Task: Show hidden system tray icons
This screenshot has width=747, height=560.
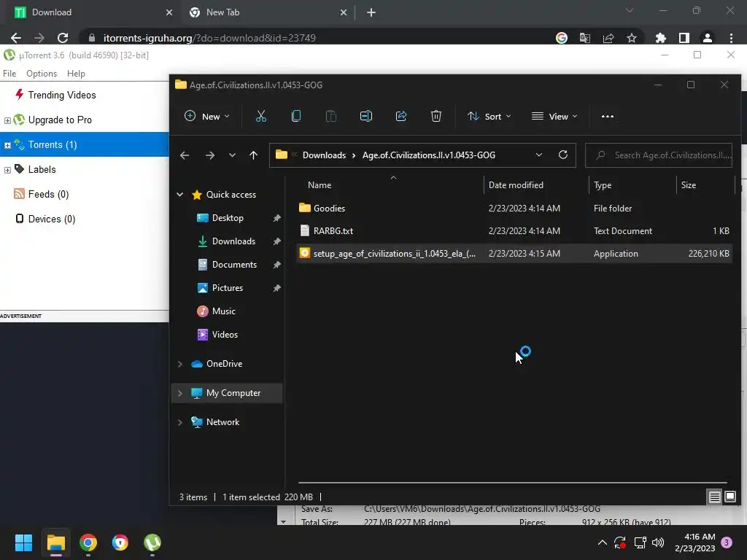Action: click(602, 542)
